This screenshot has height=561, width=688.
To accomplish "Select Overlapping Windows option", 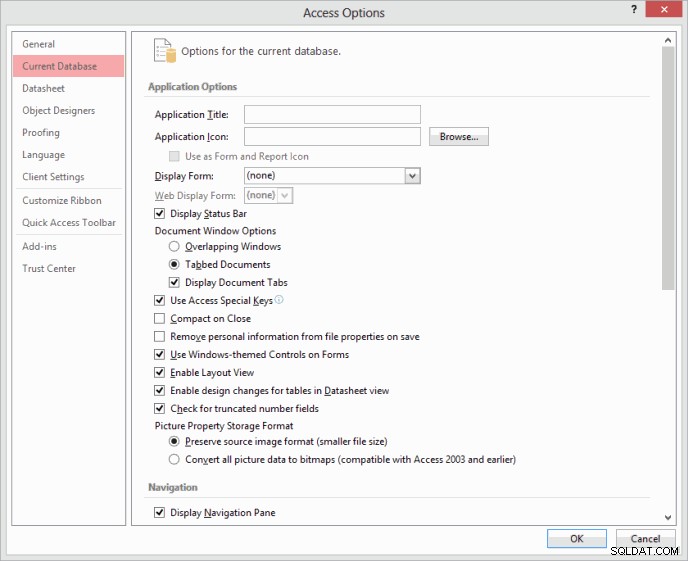I will point(174,247).
